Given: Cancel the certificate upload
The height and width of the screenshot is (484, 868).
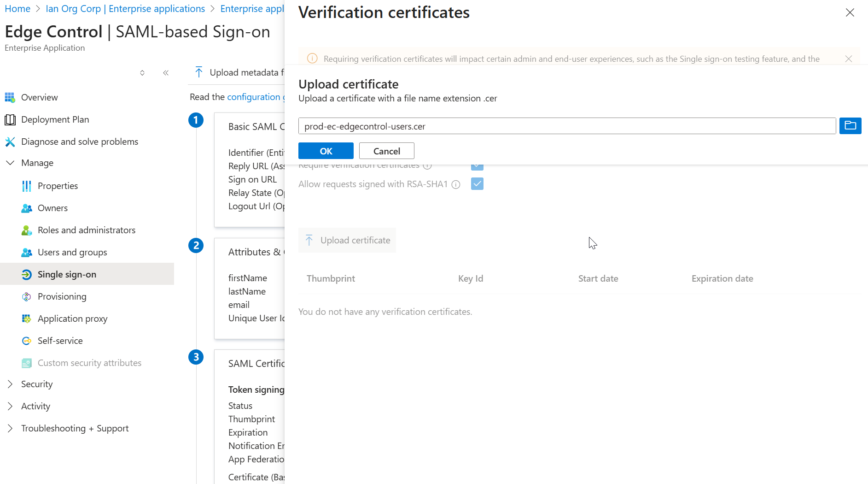Looking at the screenshot, I should coord(387,151).
